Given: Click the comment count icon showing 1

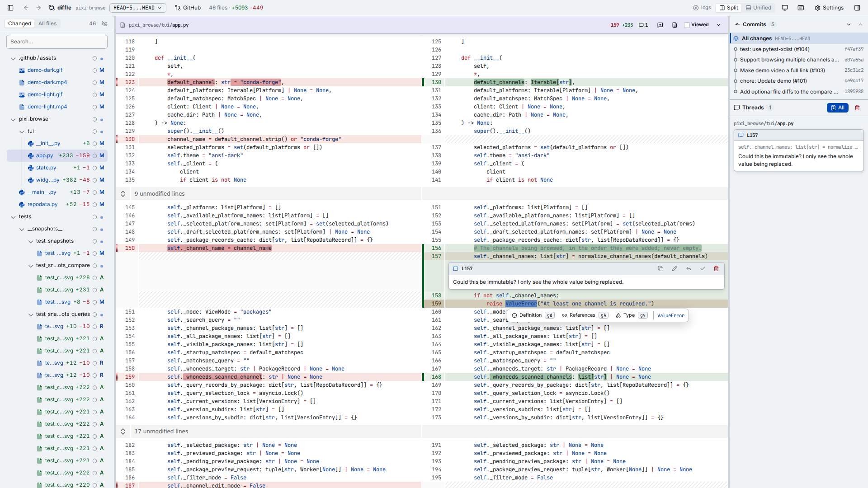Looking at the screenshot, I should pos(643,25).
